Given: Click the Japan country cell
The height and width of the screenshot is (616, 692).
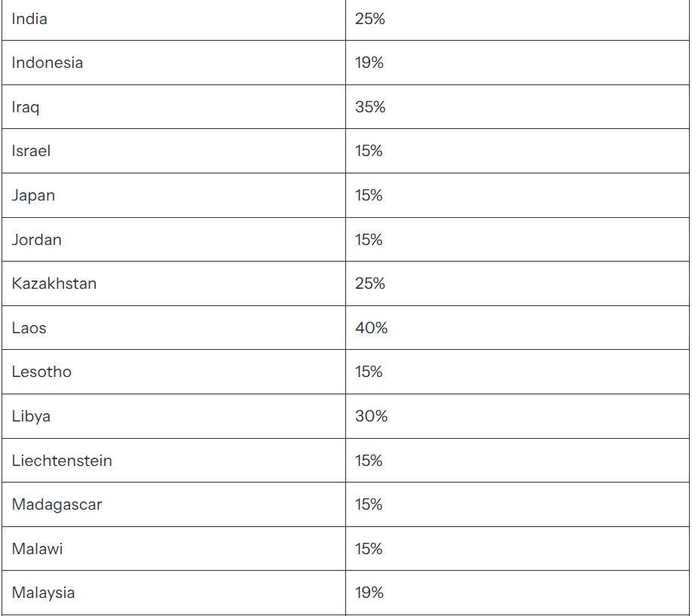Looking at the screenshot, I should [x=173, y=195].
